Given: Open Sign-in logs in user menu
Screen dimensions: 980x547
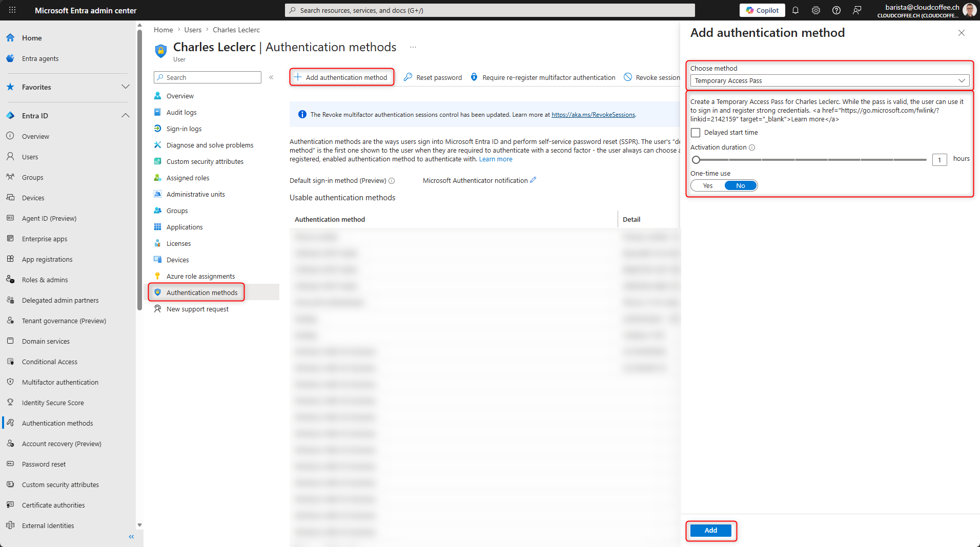Looking at the screenshot, I should (x=183, y=129).
